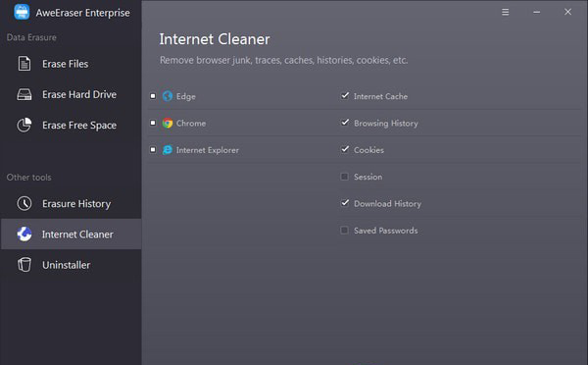Image resolution: width=588 pixels, height=365 pixels.
Task: Select the Internet Cleaner globe icon in the sidebar
Action: click(24, 234)
